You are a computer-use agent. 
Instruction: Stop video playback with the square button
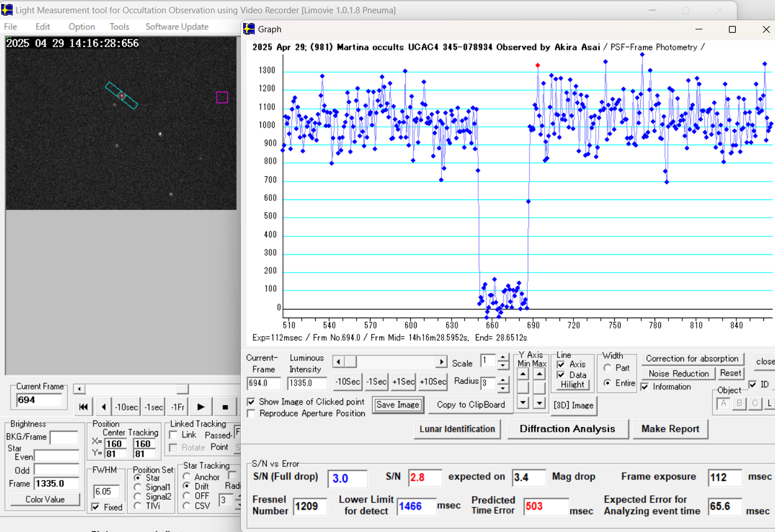point(225,407)
